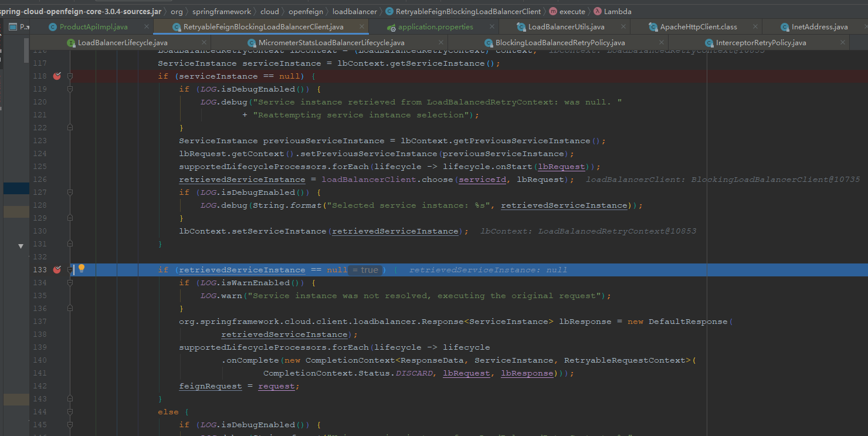
Task: Click the fold marker beside line 127
Action: pos(70,192)
